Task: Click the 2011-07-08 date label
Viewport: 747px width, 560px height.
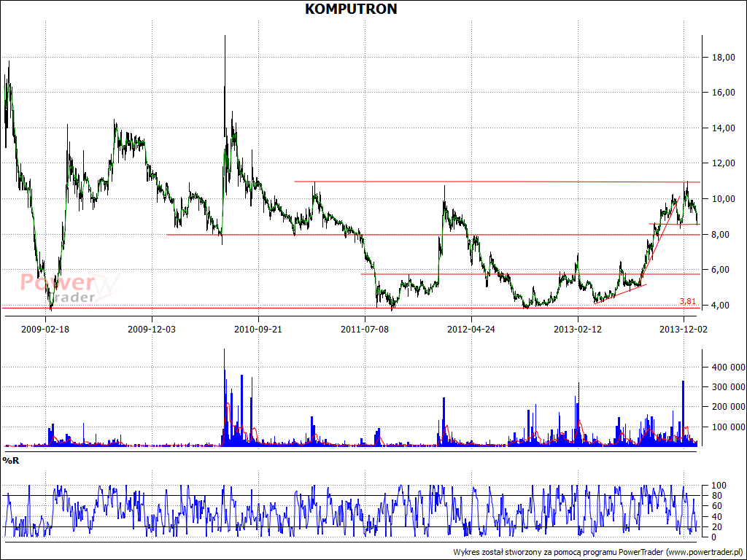Action: pos(365,330)
